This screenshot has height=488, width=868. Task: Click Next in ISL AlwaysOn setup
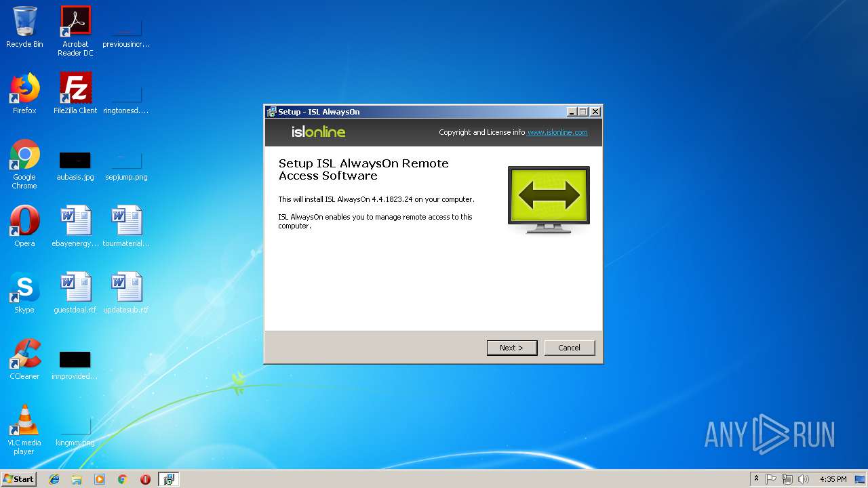click(512, 348)
